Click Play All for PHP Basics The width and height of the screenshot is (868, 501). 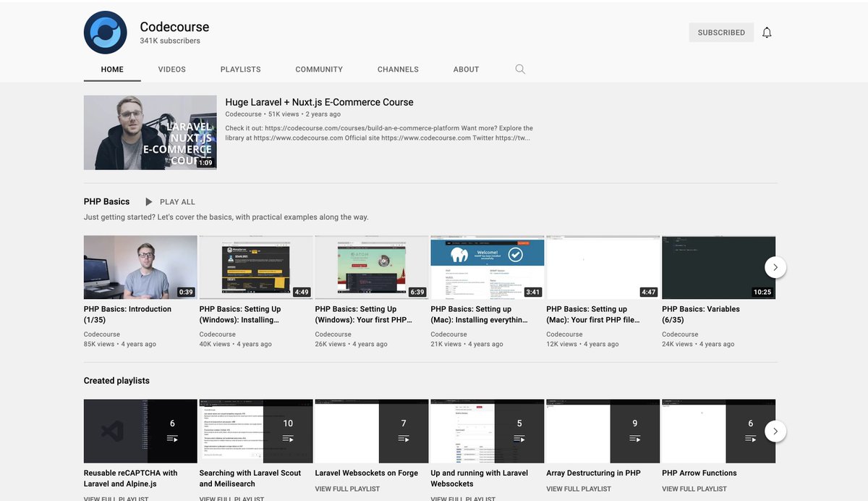[x=177, y=202]
